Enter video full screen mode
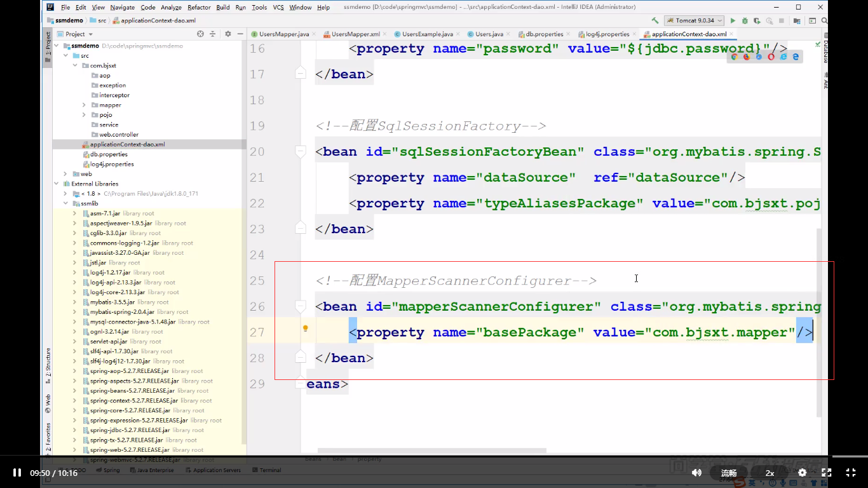 tap(851, 473)
